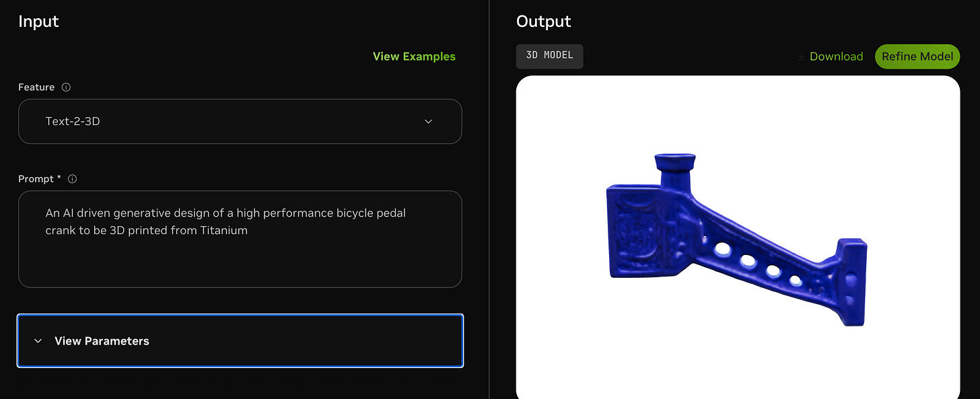Click the download arrow icon next to Download

[801, 57]
